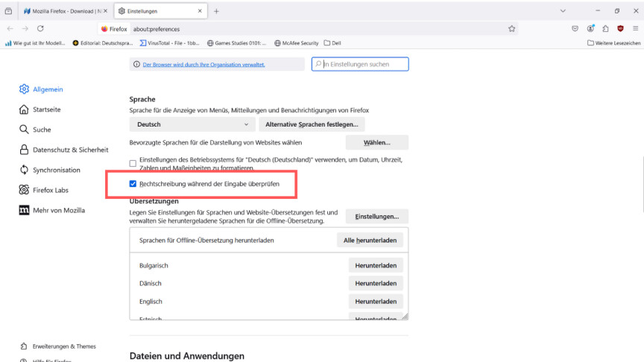644x362 pixels.
Task: Close the Einstellungen tab
Action: 200,11
